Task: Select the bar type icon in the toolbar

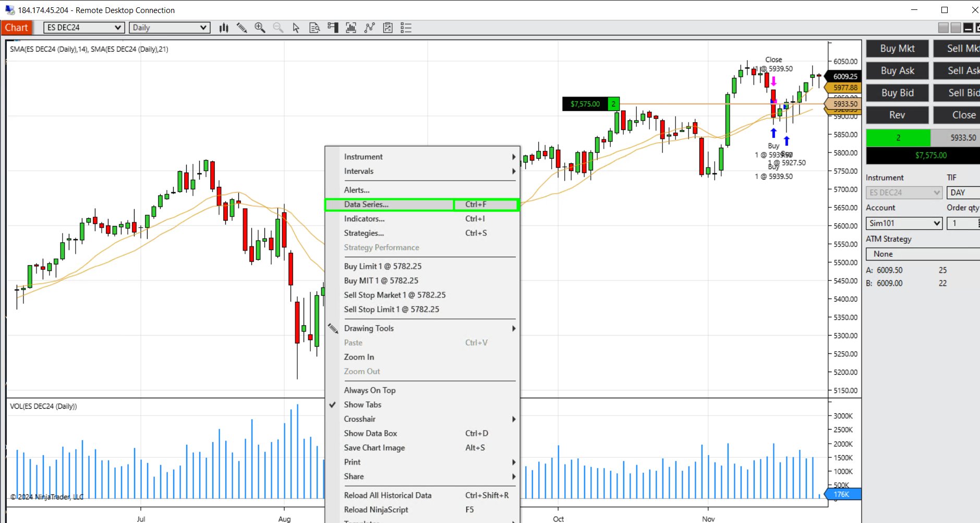Action: pyautogui.click(x=223, y=27)
